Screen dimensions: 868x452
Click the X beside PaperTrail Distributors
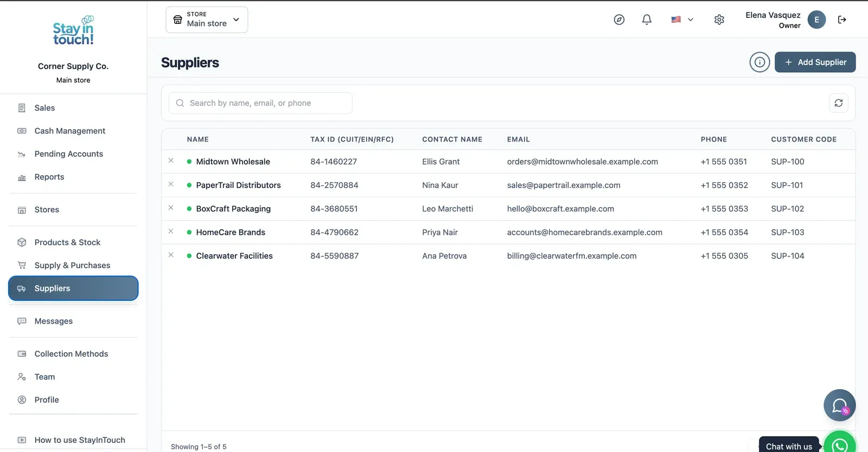[171, 184]
